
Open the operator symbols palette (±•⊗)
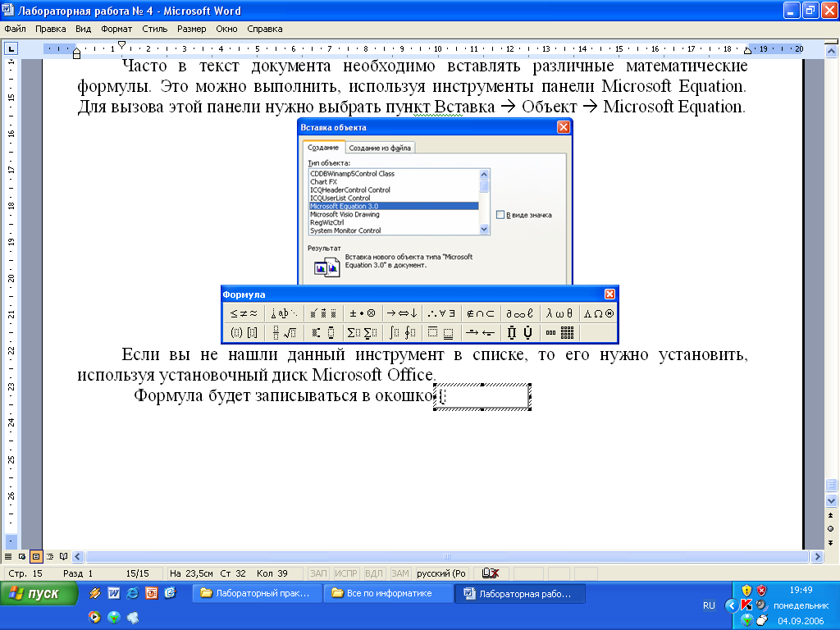(363, 313)
